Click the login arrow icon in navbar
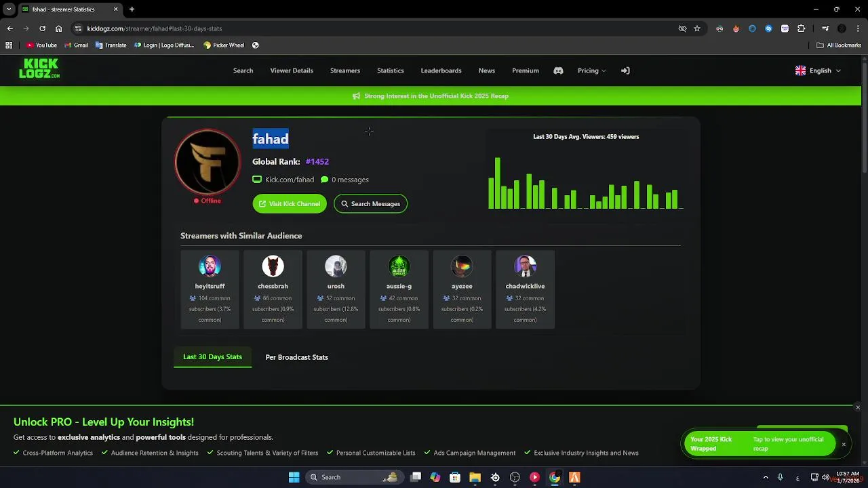The width and height of the screenshot is (868, 488). click(x=625, y=70)
